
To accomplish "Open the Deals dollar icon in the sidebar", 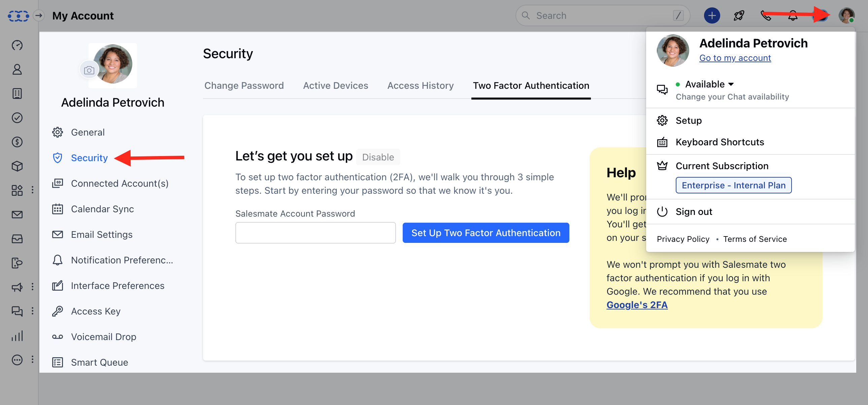I will [17, 142].
